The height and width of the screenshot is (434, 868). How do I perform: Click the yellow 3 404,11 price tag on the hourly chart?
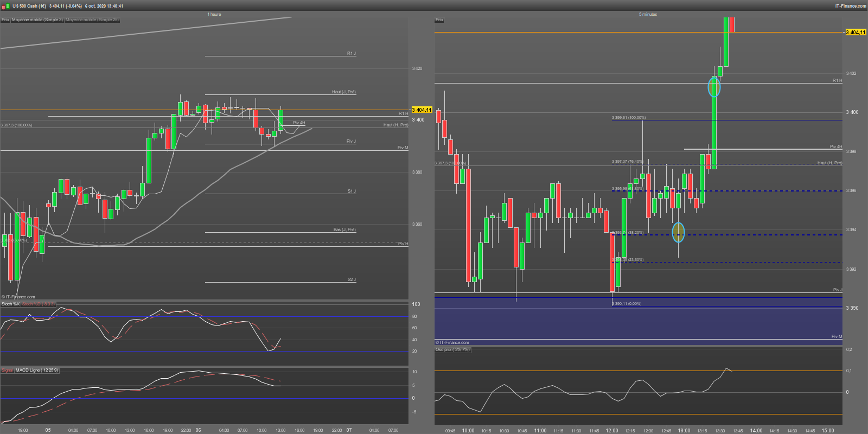point(422,110)
